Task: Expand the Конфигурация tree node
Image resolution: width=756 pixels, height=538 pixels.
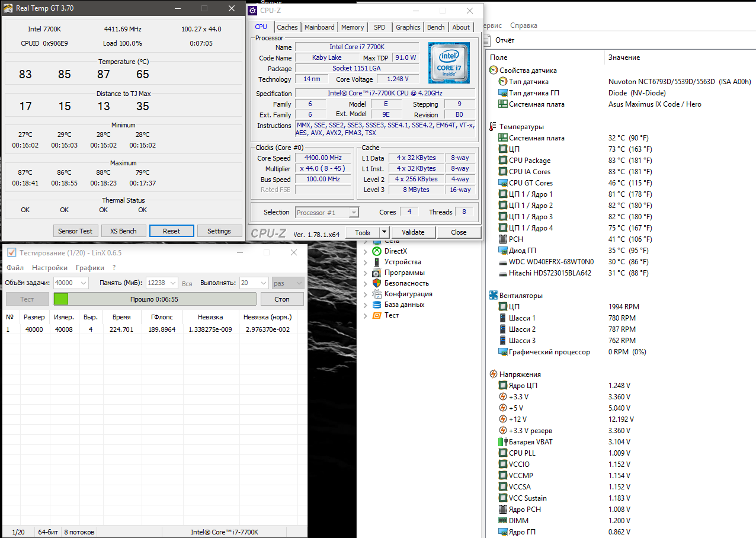Action: coord(366,294)
